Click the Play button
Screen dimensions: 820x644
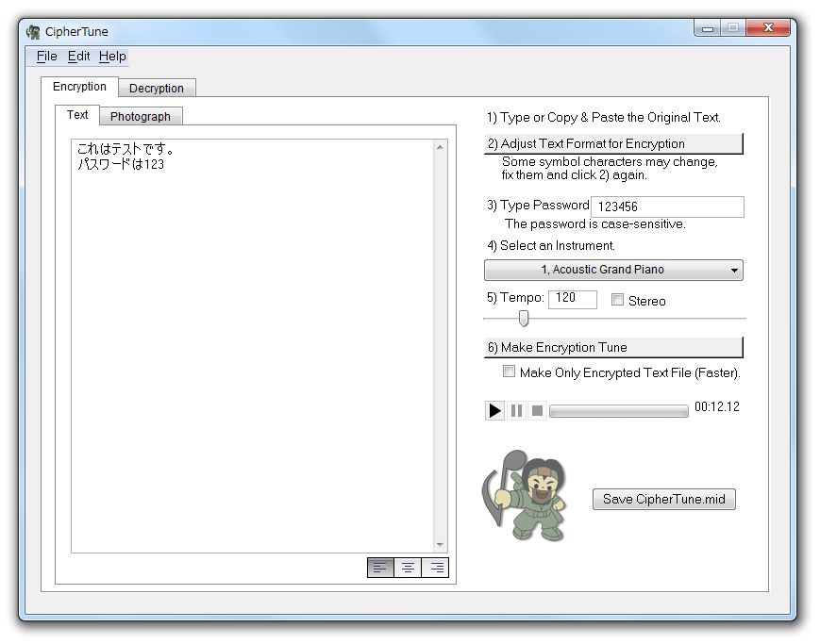[494, 410]
